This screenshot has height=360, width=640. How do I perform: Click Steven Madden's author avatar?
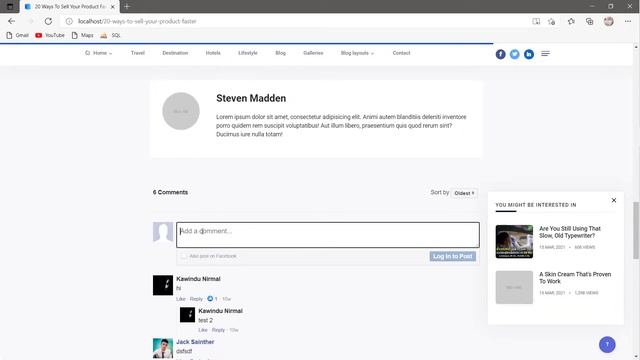point(181,111)
